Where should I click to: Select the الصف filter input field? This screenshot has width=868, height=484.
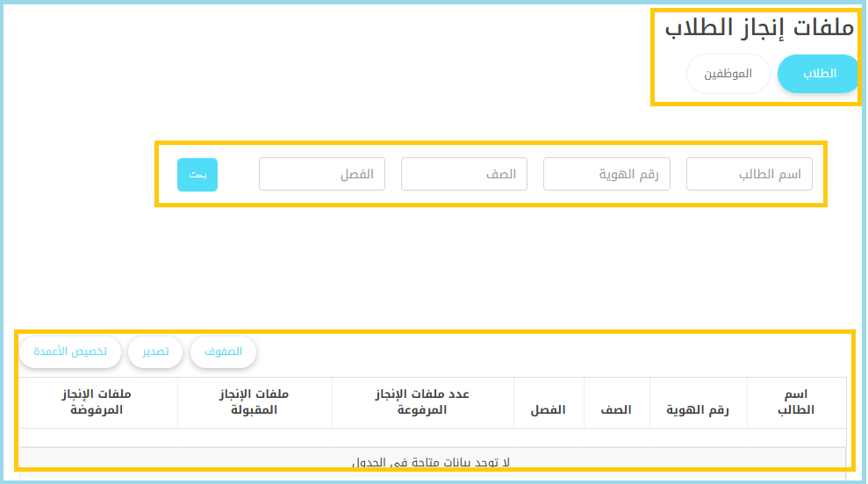[463, 174]
